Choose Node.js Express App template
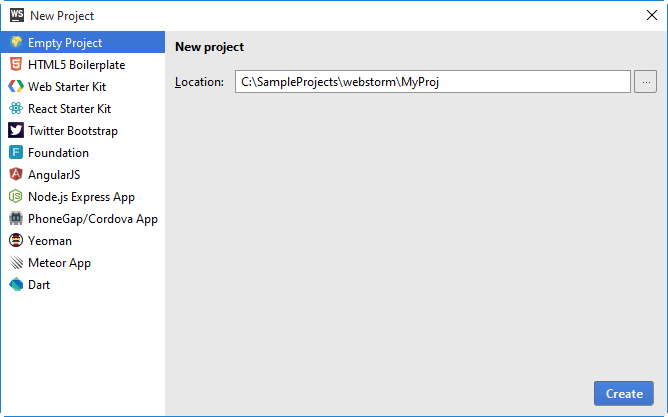668x417 pixels. coord(81,197)
